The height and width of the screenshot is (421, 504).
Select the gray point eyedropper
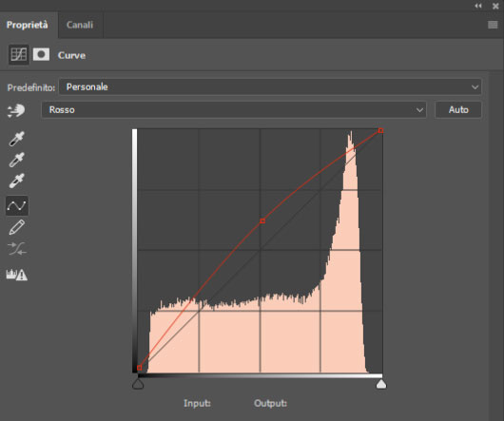[x=16, y=160]
